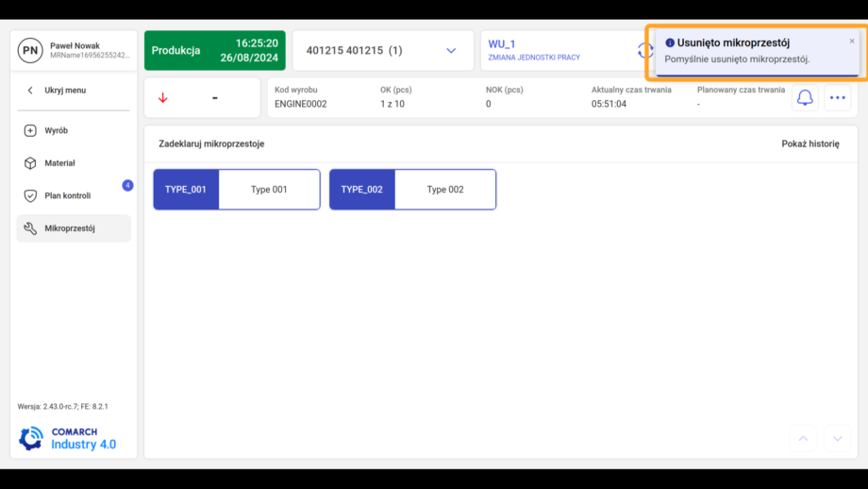Click the NOK (pcs) label
Screen dimensions: 868x489
click(504, 90)
